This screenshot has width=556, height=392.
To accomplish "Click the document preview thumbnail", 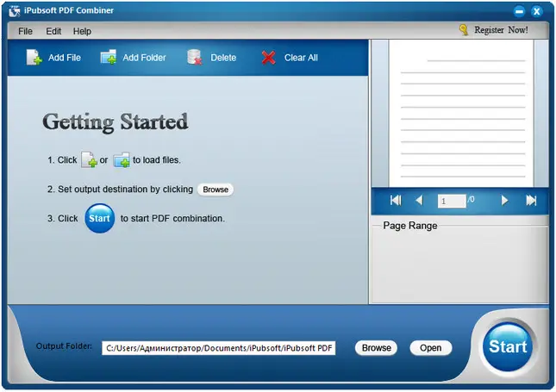I will tap(461, 113).
